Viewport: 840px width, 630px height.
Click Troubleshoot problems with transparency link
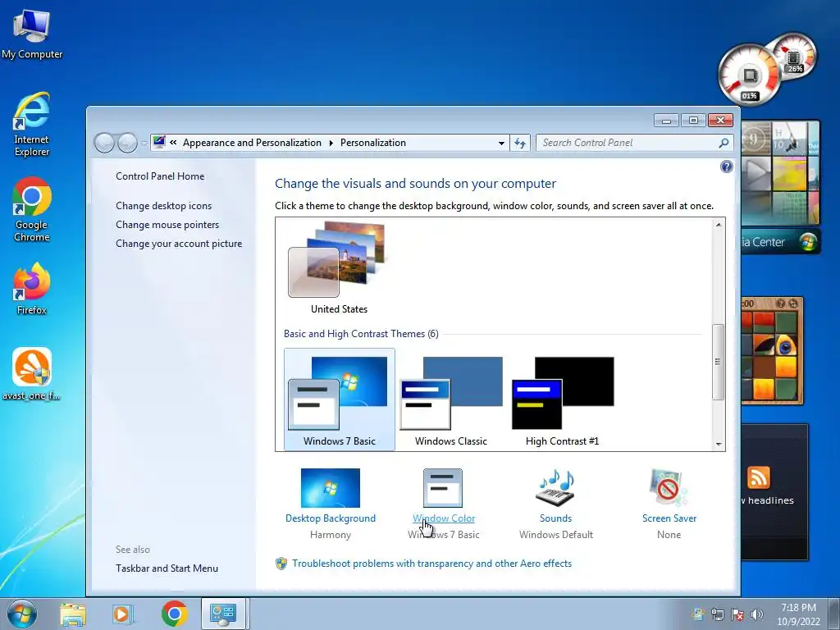(431, 564)
